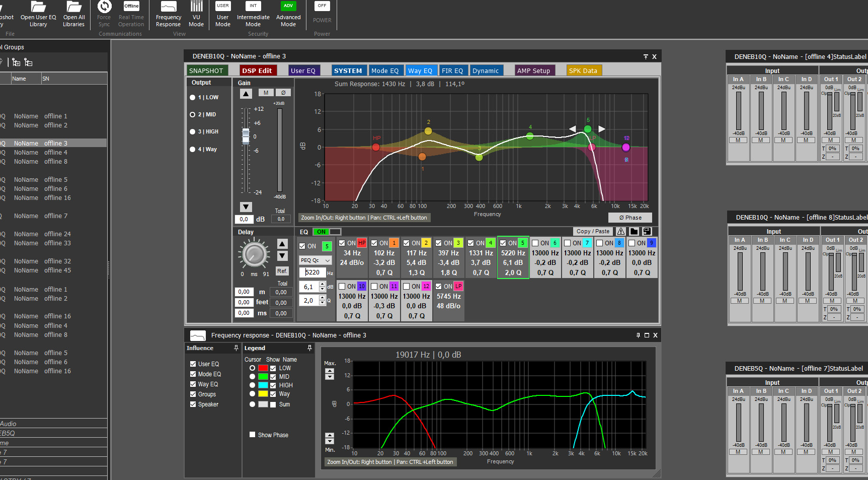Click the EQ open folder icon
The width and height of the screenshot is (868, 480).
tap(634, 231)
